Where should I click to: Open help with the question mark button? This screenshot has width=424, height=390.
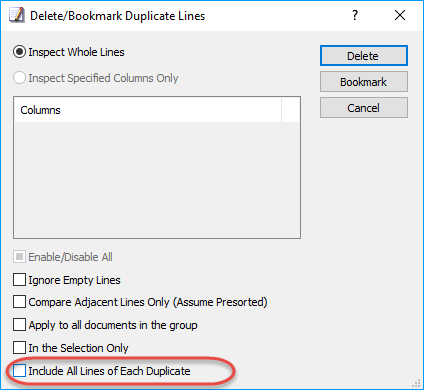(355, 15)
